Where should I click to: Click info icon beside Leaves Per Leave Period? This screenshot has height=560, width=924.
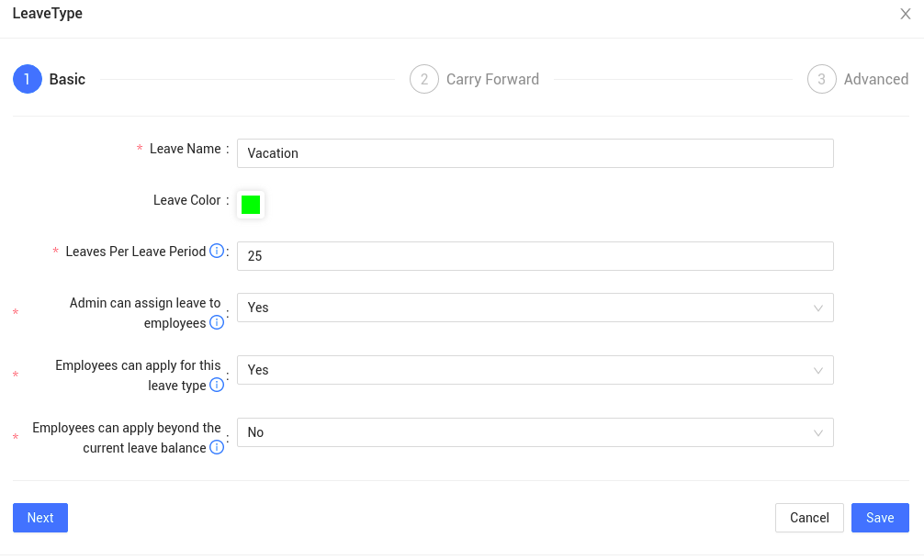[217, 251]
